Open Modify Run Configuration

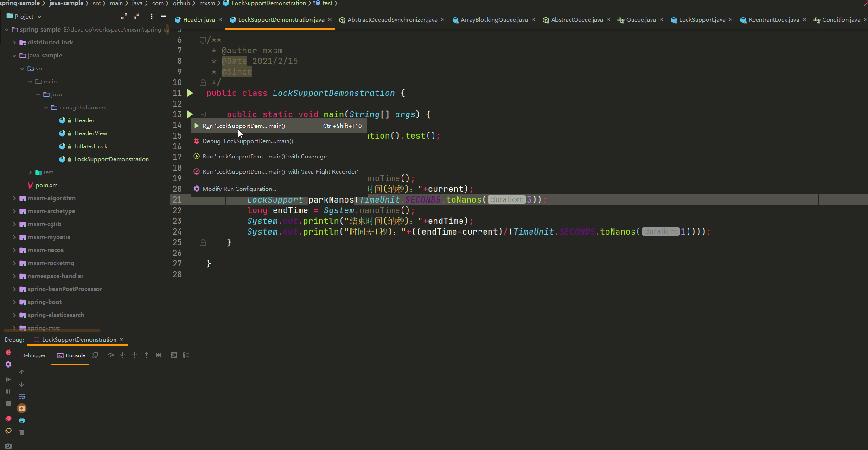click(x=279, y=189)
